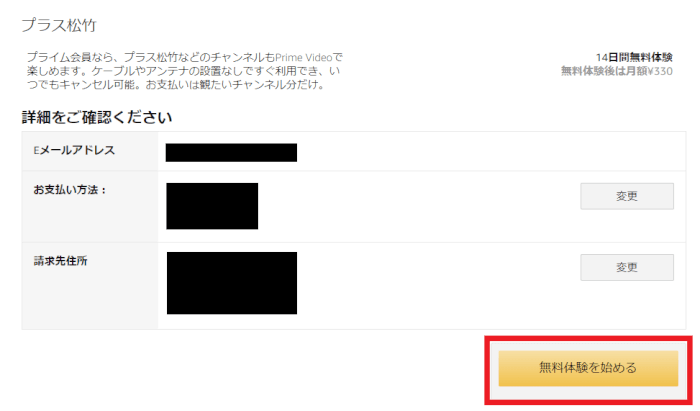Image resolution: width=700 pixels, height=411 pixels.
Task: Click description line mentioning キャンセル可能
Action: (175, 84)
